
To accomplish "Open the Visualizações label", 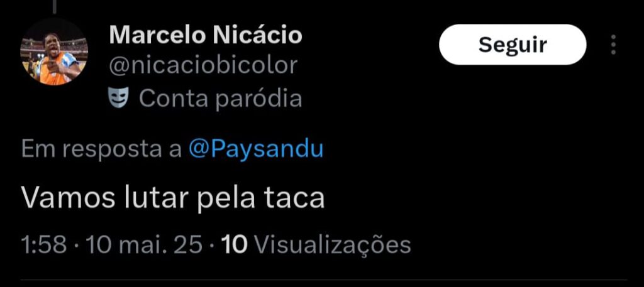I will click(x=333, y=245).
